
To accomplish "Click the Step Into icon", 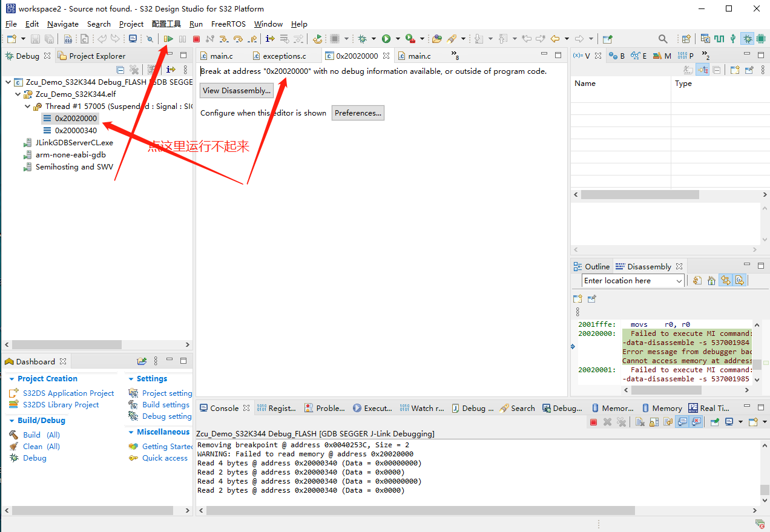I will point(225,39).
